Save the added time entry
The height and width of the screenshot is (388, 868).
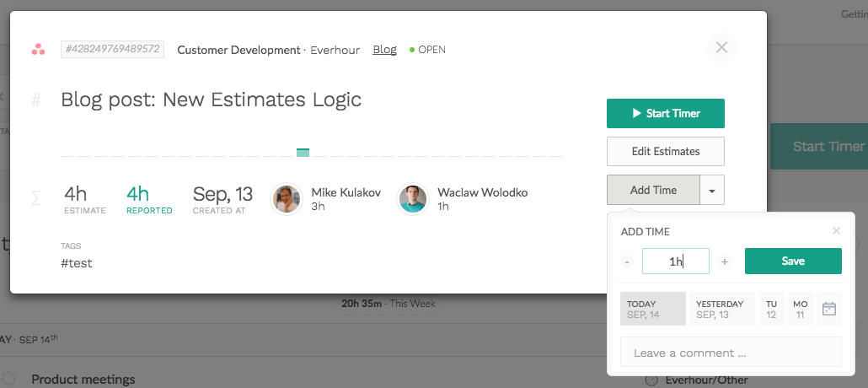tap(792, 261)
